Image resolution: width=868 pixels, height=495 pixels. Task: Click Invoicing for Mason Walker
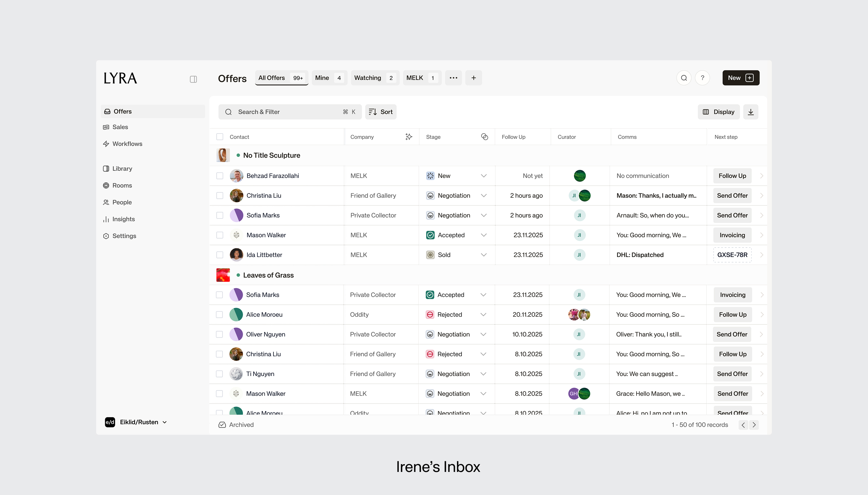(732, 235)
